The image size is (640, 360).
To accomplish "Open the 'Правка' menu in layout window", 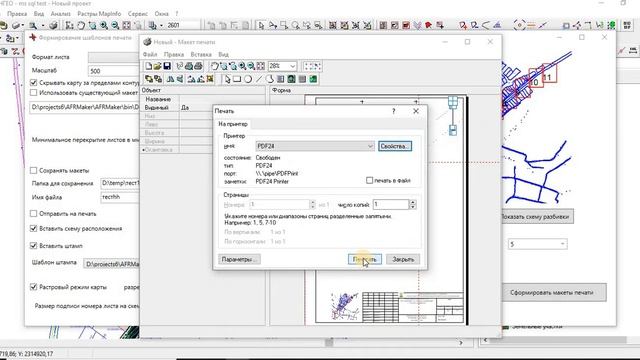I will [174, 54].
